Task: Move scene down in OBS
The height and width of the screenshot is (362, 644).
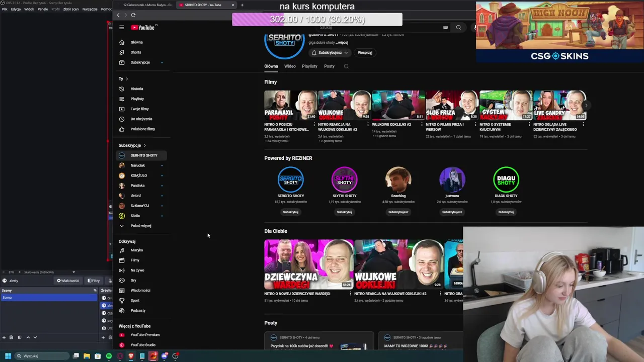Action: pyautogui.click(x=35, y=337)
